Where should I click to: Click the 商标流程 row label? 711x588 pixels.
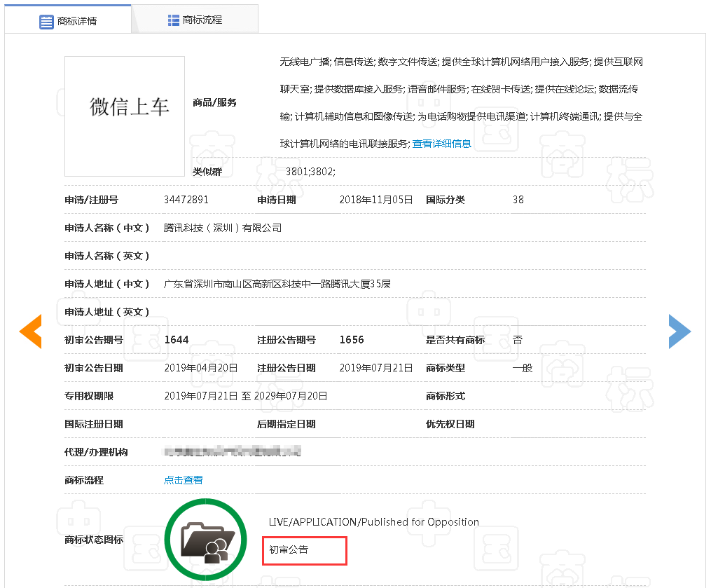tap(84, 480)
